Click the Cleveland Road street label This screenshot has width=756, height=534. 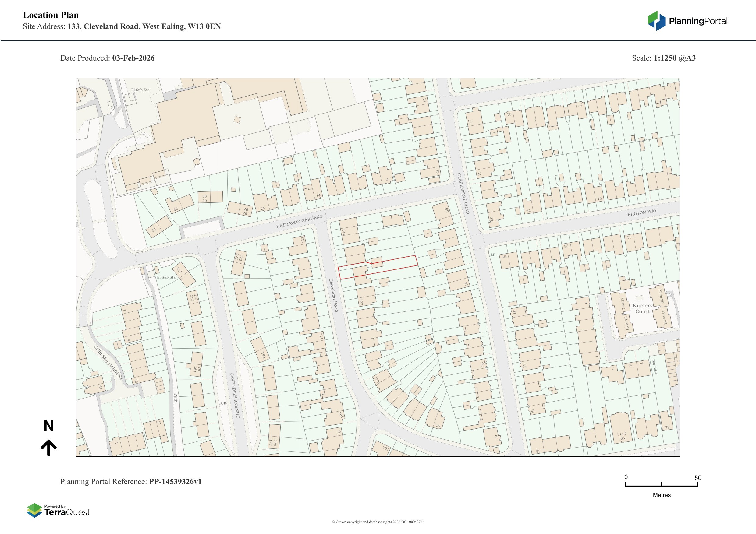point(334,295)
